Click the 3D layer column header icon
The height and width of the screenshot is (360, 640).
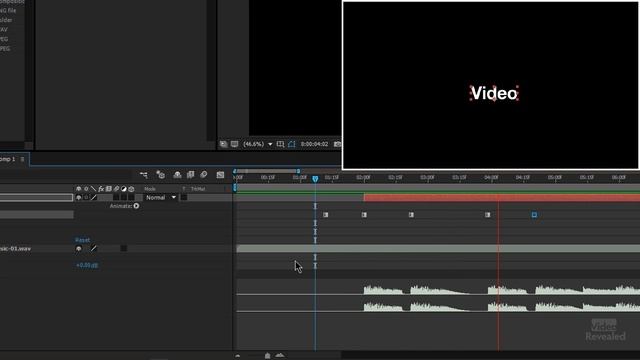coord(131,189)
